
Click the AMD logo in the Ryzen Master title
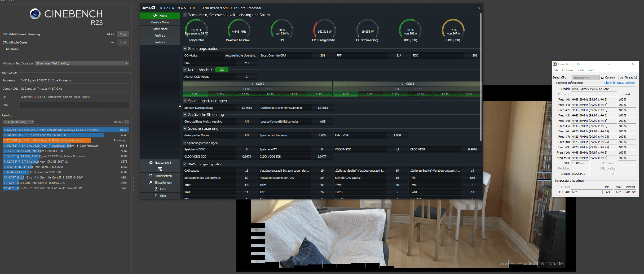pyautogui.click(x=149, y=8)
